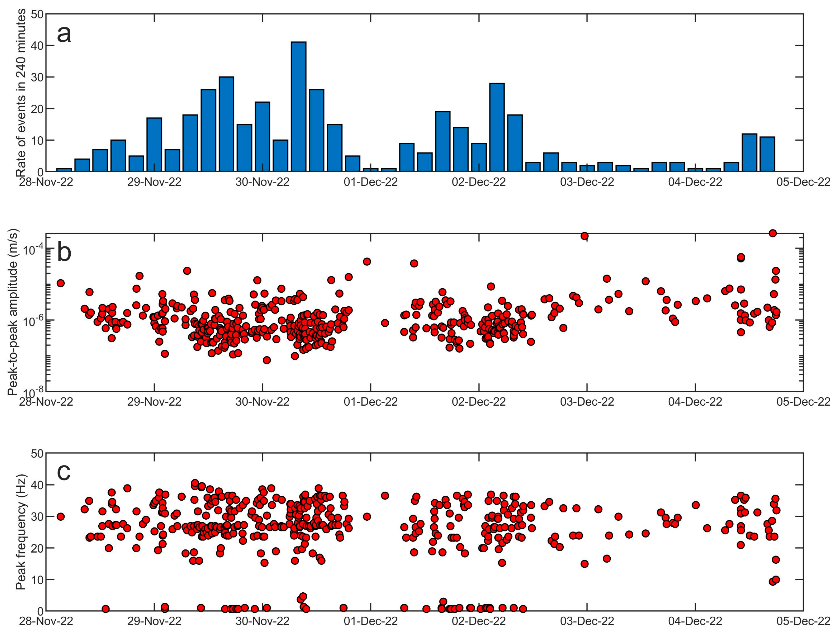The width and height of the screenshot is (840, 638).
Task: Click the '01-Dec-22' tick label under panel a
Action: (371, 182)
